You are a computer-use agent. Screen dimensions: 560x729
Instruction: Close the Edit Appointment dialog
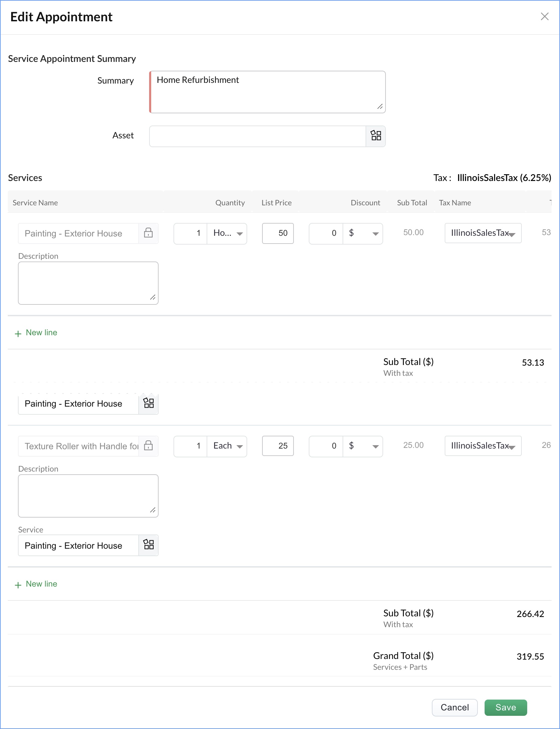pyautogui.click(x=544, y=17)
